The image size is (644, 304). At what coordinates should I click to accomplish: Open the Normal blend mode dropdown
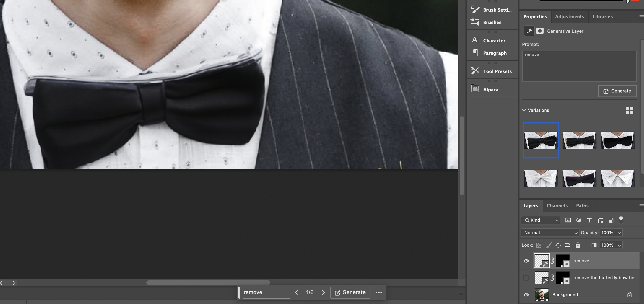pos(550,232)
